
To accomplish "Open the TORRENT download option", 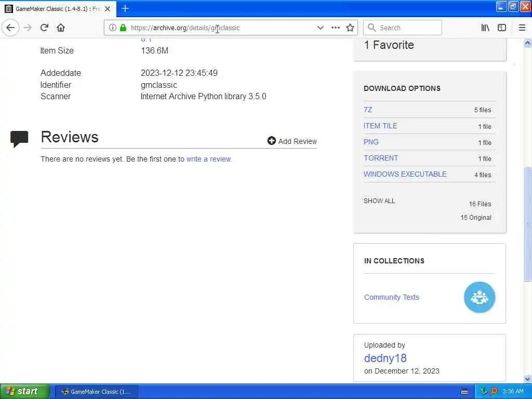I will point(381,158).
